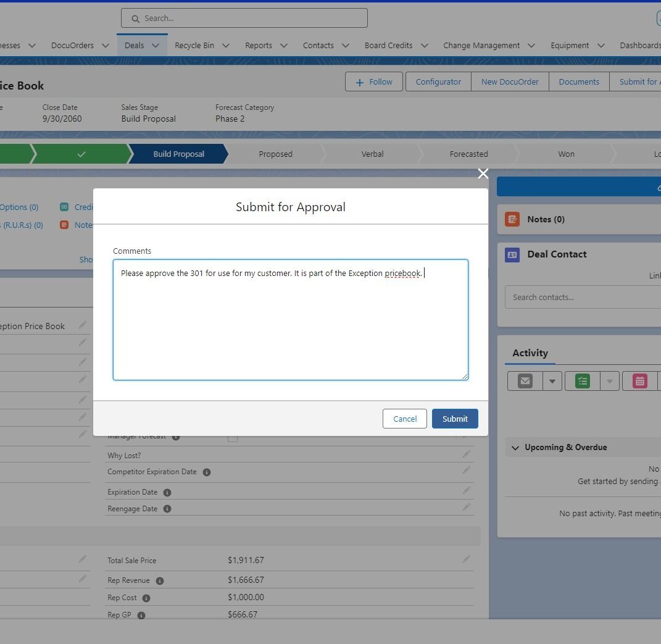This screenshot has width=661, height=644.
Task: Click the Submit button in the dialog
Action: (455, 419)
